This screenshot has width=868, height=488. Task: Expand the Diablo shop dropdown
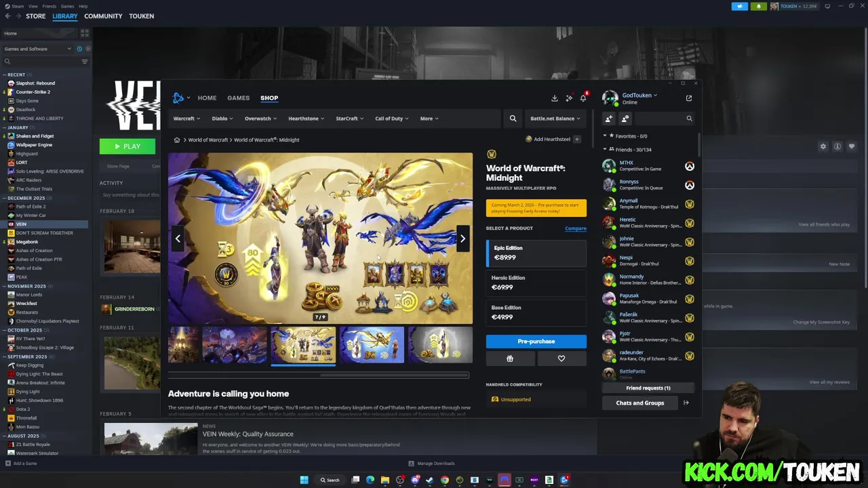pos(222,119)
